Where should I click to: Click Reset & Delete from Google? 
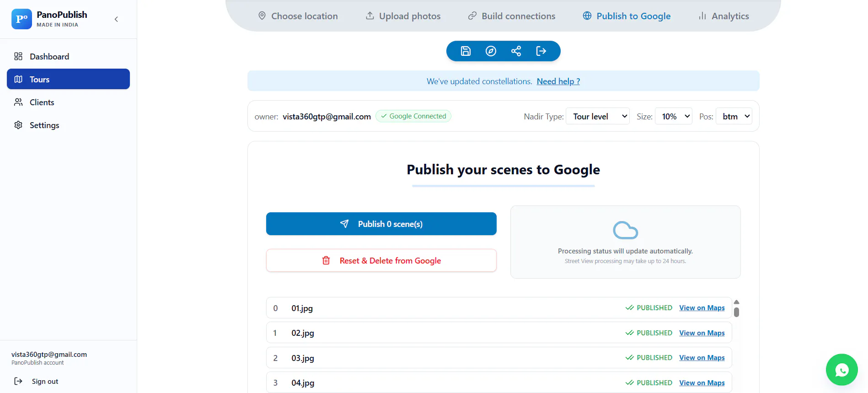click(x=381, y=260)
